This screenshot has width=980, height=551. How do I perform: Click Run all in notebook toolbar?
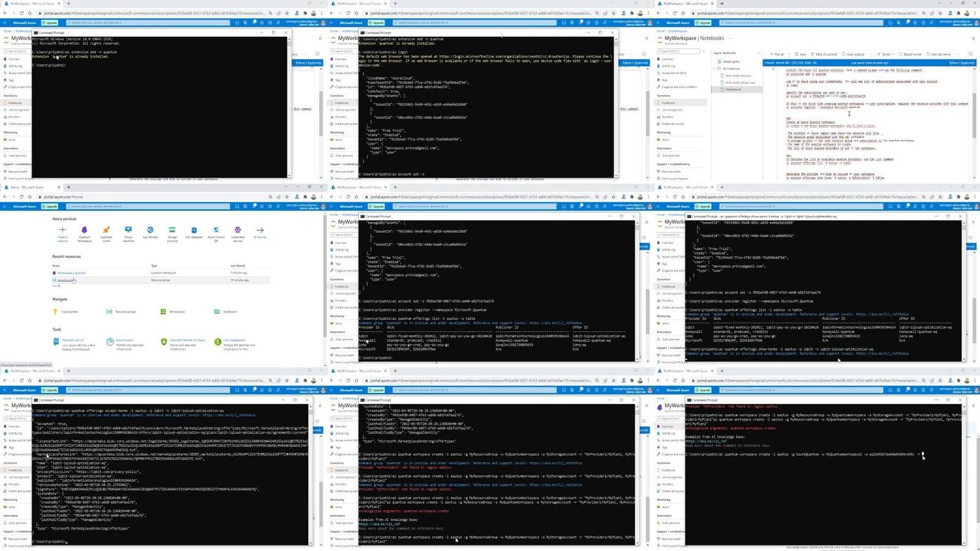[x=778, y=54]
